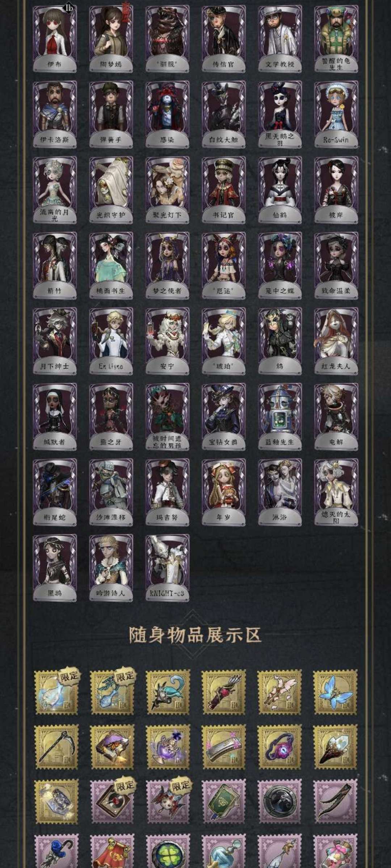391x868 pixels.
Task: Select the 伊布 character card
Action: click(55, 39)
